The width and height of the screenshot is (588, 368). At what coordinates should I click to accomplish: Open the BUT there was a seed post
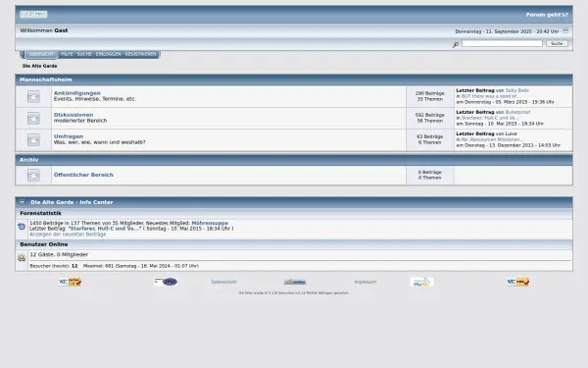[491, 96]
